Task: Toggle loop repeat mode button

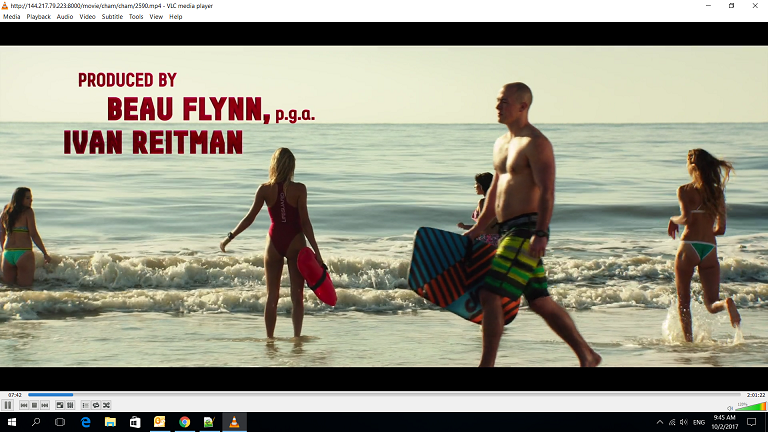Action: point(96,405)
